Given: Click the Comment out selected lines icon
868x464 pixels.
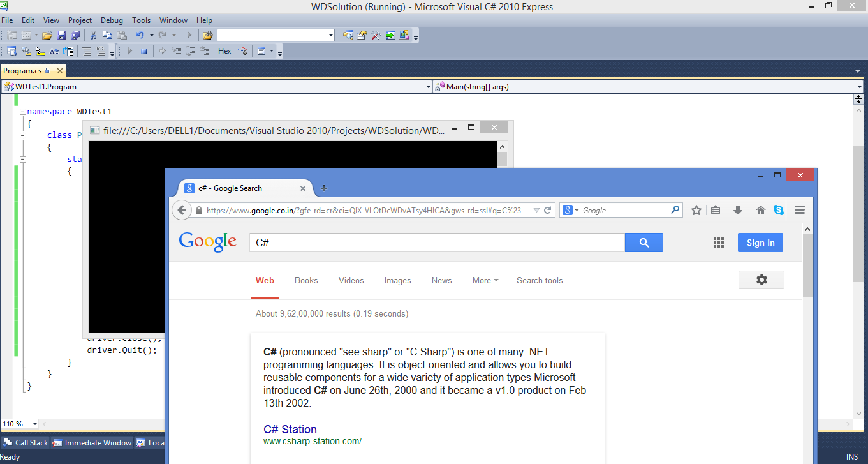Looking at the screenshot, I should (87, 51).
